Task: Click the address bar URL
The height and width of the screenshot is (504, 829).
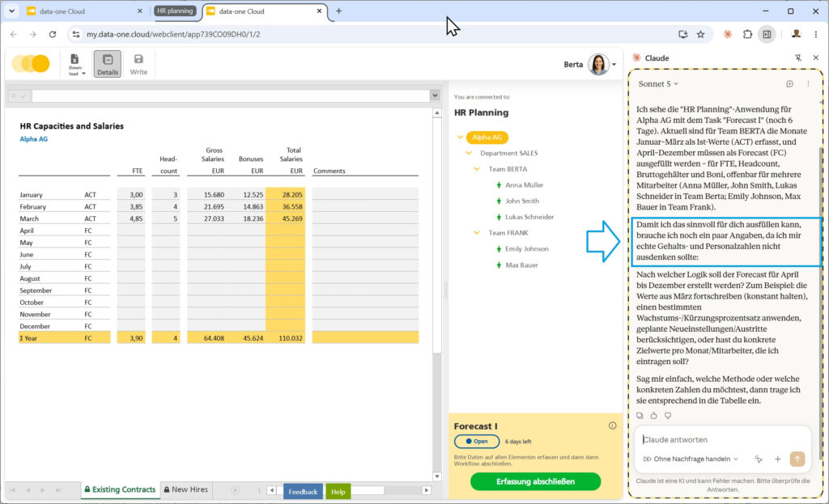Action: click(173, 34)
